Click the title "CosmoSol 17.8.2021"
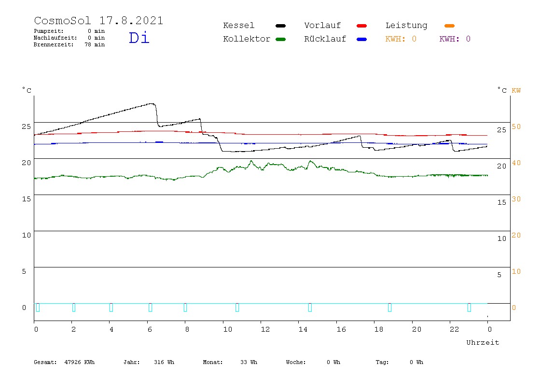 point(98,20)
